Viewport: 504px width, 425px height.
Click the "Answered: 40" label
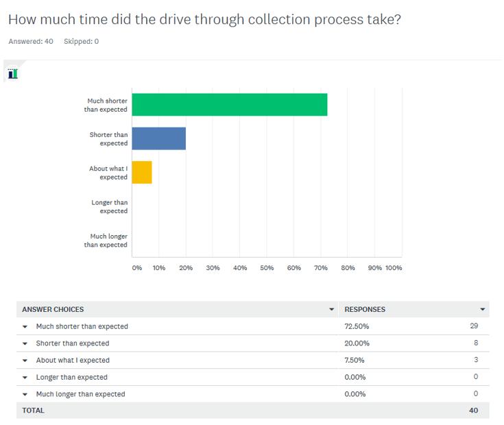pos(31,41)
